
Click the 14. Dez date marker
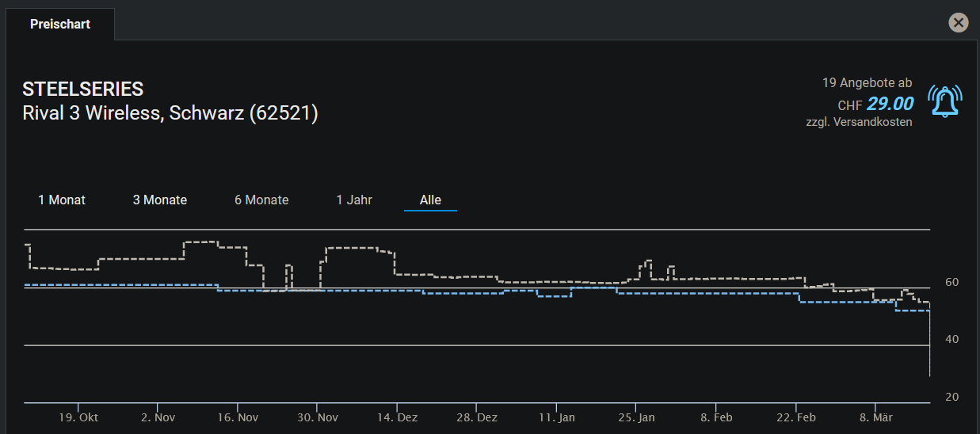pyautogui.click(x=398, y=417)
